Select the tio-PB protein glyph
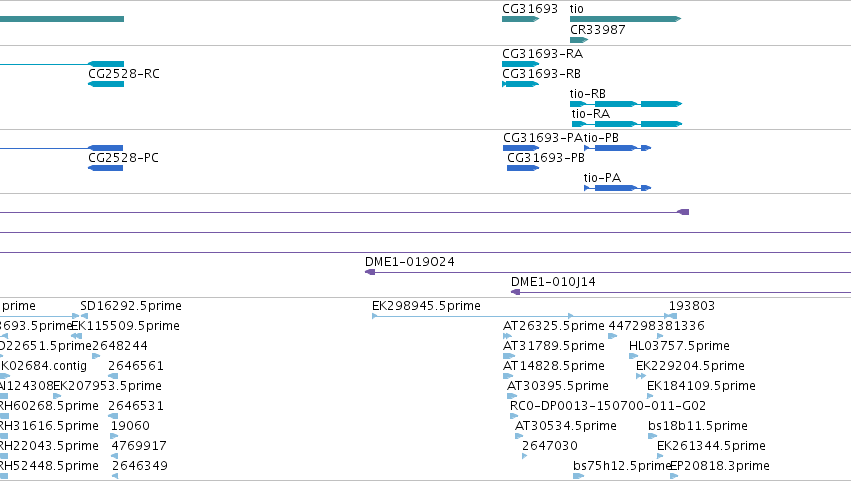Viewport: 851px width, 481px height. point(617,148)
